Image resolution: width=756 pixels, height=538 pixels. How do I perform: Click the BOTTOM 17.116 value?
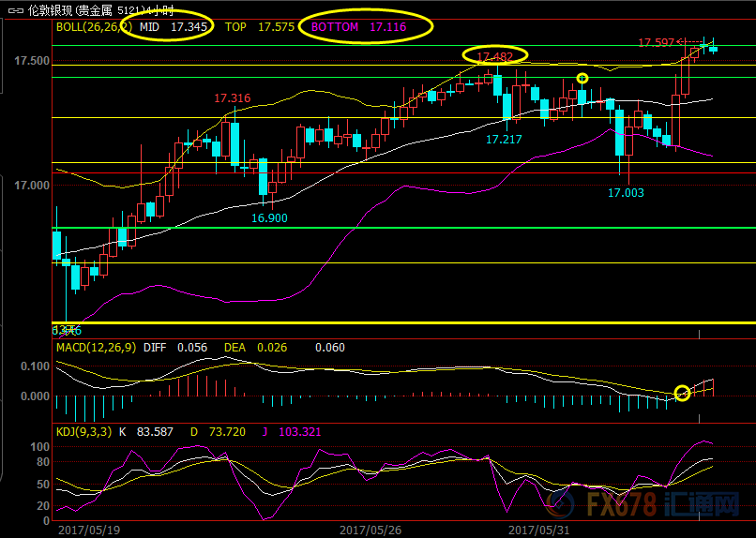358,27
